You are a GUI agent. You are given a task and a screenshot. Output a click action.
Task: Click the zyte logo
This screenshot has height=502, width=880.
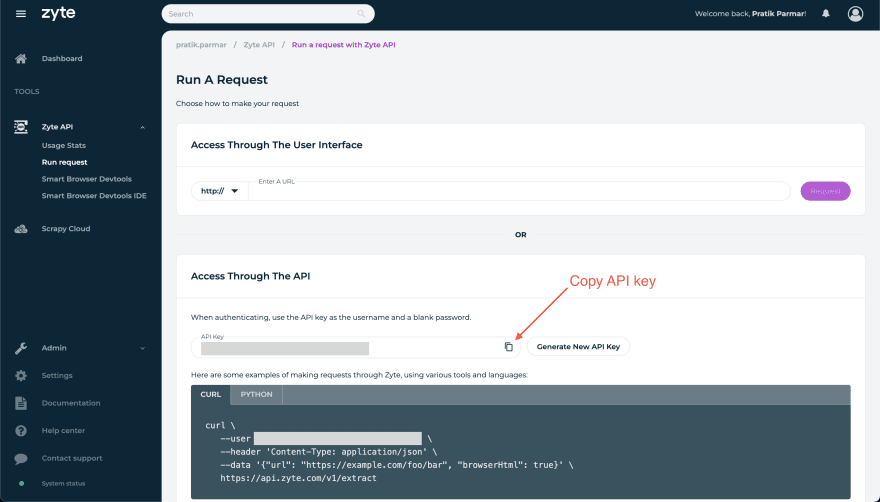pos(58,13)
